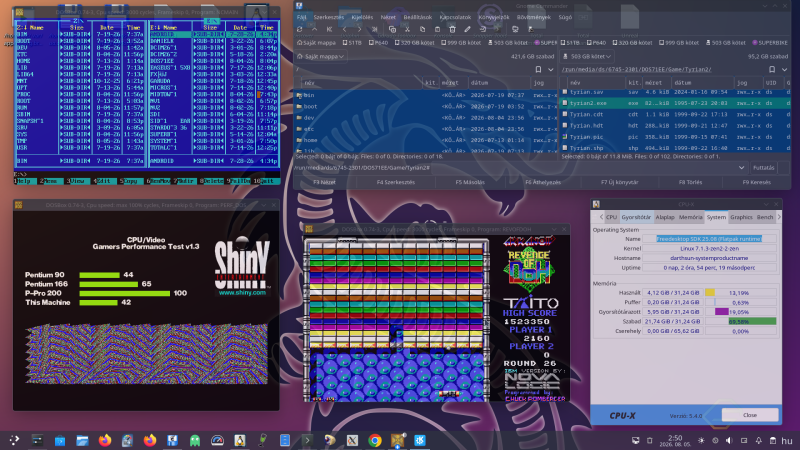Click the go to last item toolbar icon
Screen dimensions: 800x450
[x=374, y=30]
